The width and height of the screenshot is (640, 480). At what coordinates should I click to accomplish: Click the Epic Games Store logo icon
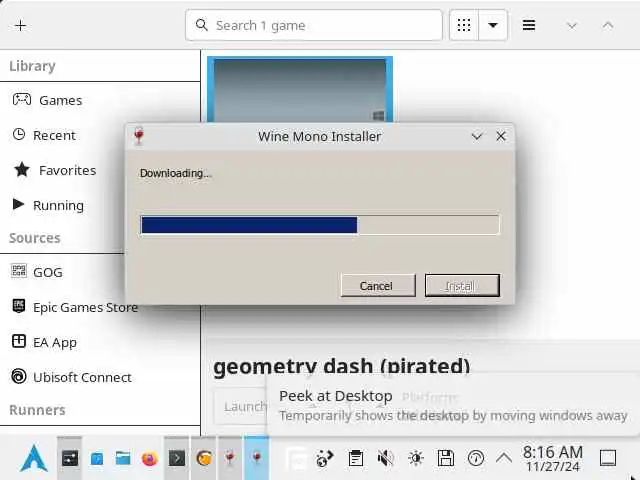point(19,306)
